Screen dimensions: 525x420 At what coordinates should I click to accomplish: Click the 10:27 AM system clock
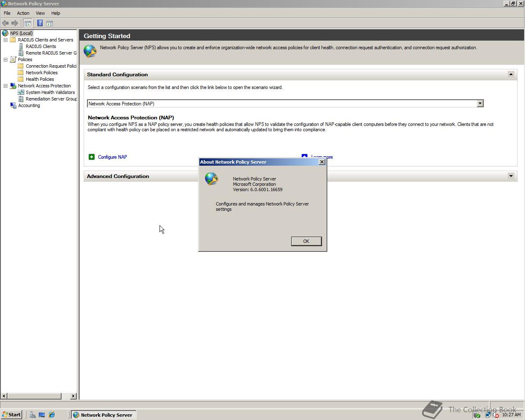point(511,415)
